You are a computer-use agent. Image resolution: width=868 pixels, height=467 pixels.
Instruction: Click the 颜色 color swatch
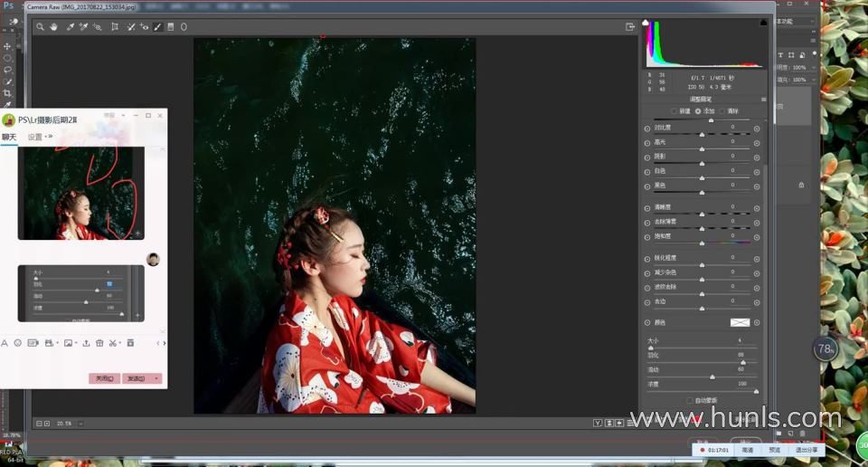coord(740,322)
